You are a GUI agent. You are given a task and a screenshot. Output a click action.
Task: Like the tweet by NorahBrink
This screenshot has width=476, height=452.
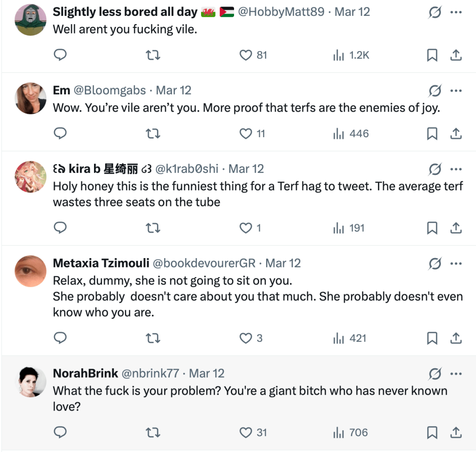tap(246, 433)
